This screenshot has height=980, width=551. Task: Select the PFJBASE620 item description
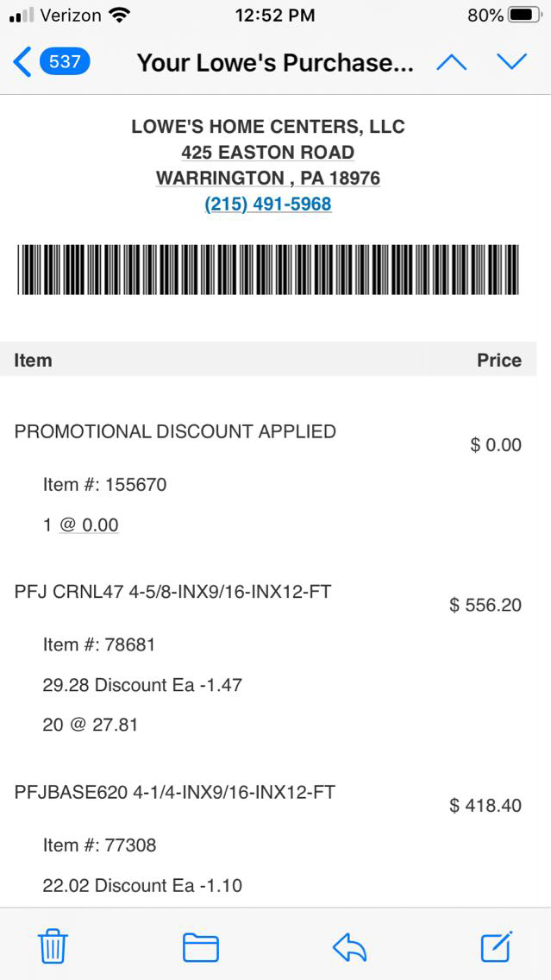[x=175, y=793]
